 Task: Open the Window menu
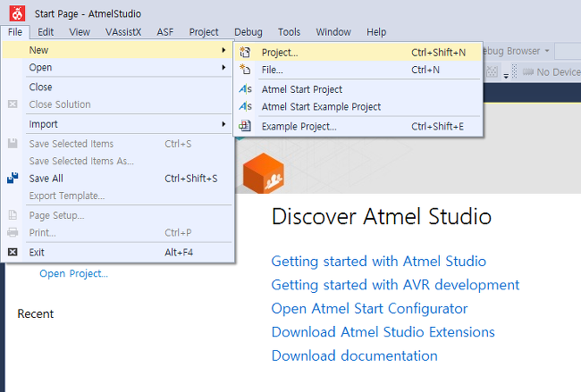333,32
